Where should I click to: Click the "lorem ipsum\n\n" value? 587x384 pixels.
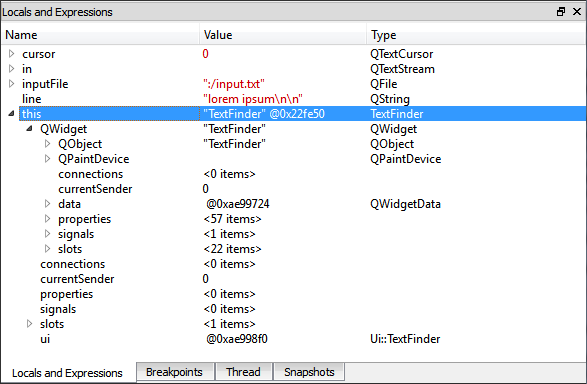253,99
